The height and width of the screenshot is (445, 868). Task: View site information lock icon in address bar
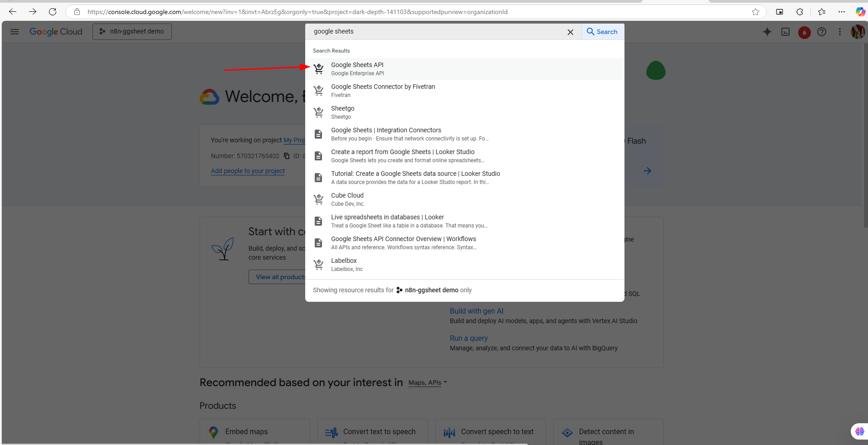tap(77, 12)
